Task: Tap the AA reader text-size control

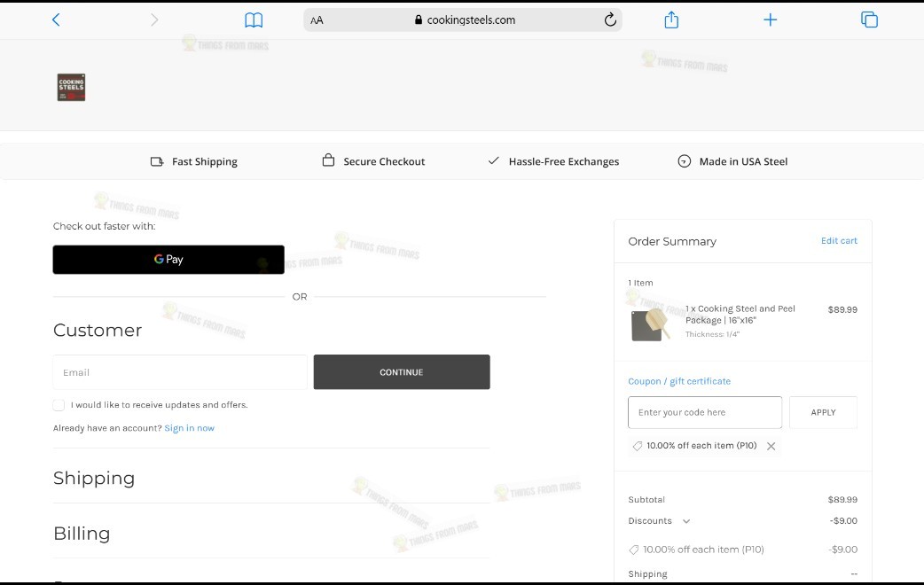Action: (x=317, y=20)
